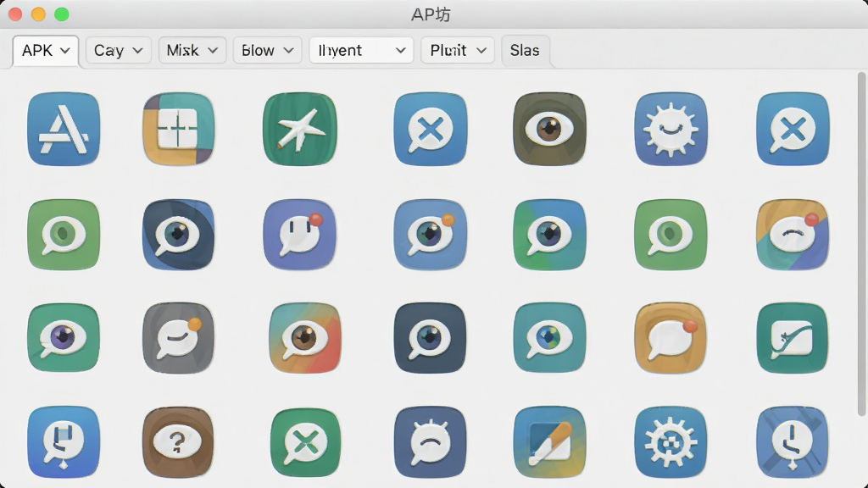Click the teal whiteboard curve icon
Viewport: 868px width, 488px height.
[x=793, y=337]
